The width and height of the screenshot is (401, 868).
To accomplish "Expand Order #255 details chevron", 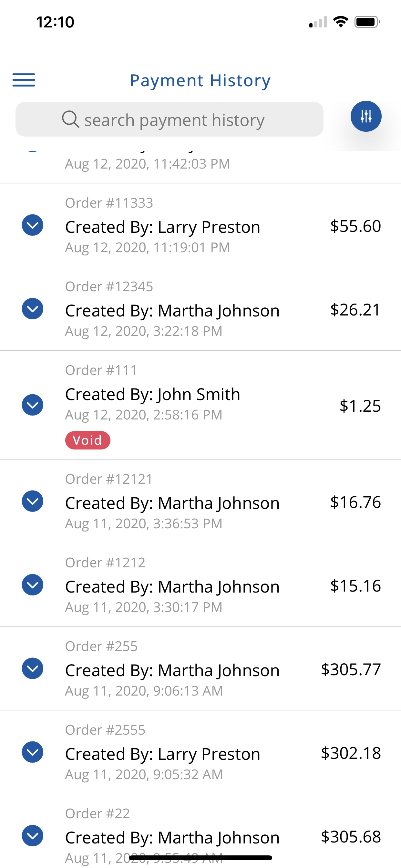I will [32, 668].
